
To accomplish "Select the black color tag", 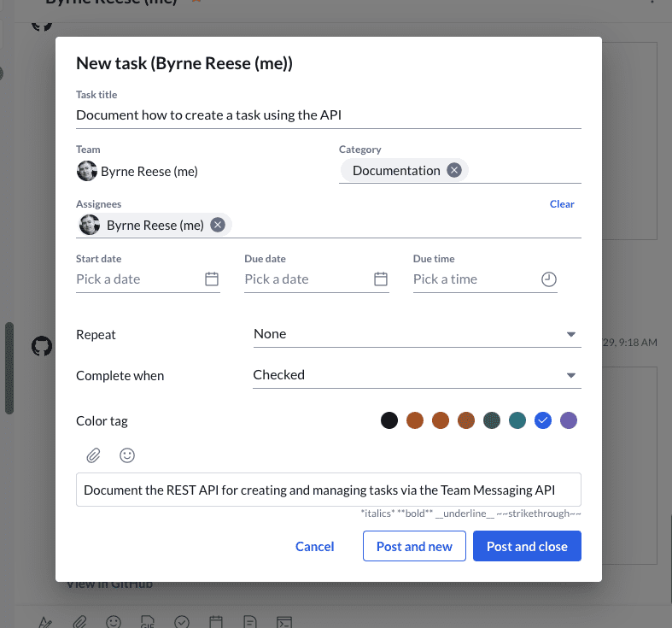I will (x=389, y=420).
